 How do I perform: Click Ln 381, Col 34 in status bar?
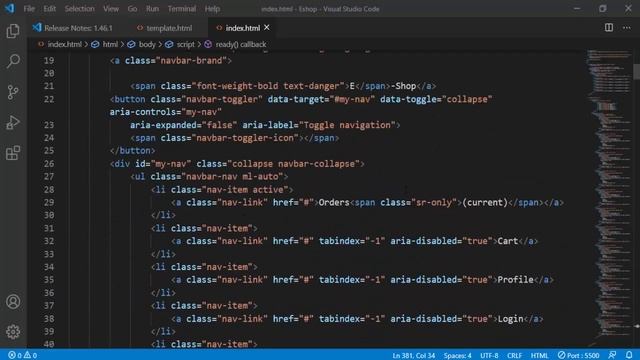[413, 355]
